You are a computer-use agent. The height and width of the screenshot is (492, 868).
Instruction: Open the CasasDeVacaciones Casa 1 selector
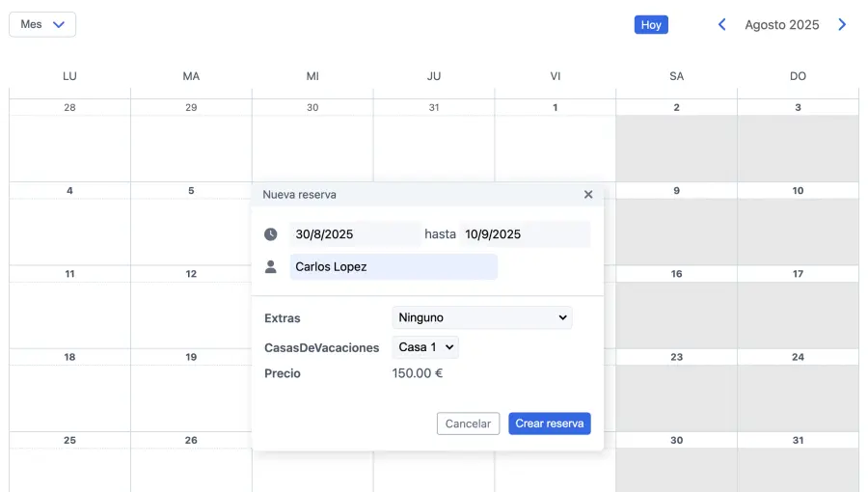coord(425,347)
